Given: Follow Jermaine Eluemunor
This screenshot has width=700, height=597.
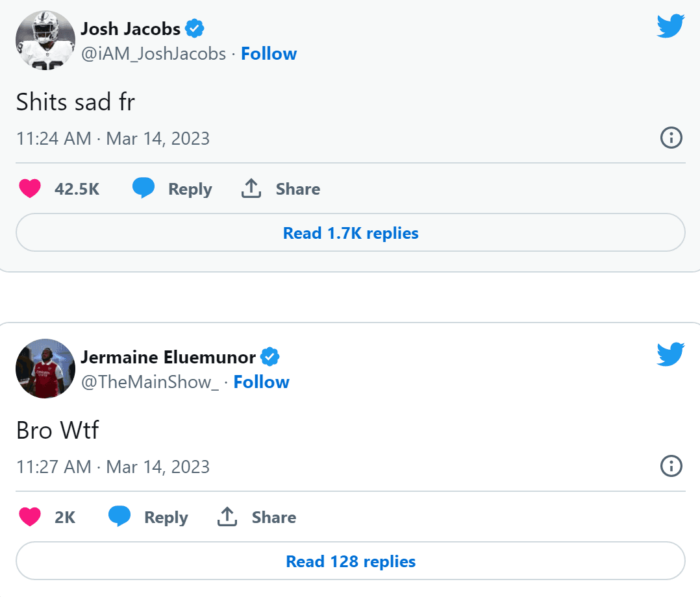Looking at the screenshot, I should 262,382.
